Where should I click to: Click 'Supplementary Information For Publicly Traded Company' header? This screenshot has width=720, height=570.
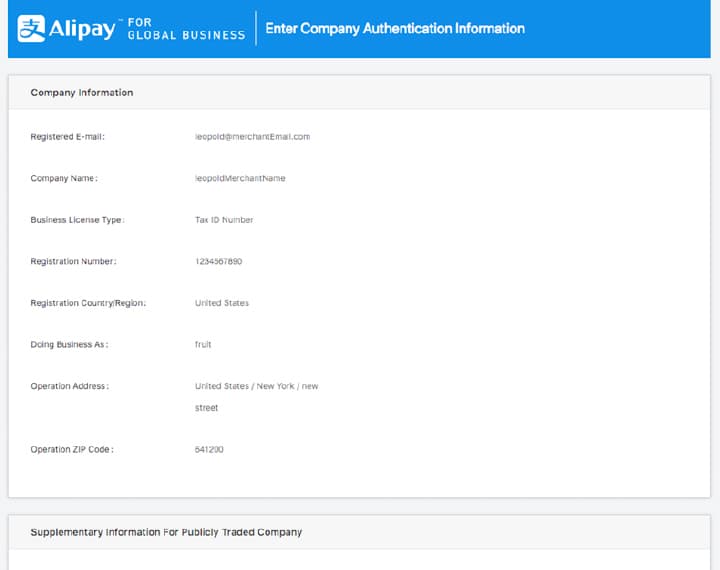coord(166,532)
